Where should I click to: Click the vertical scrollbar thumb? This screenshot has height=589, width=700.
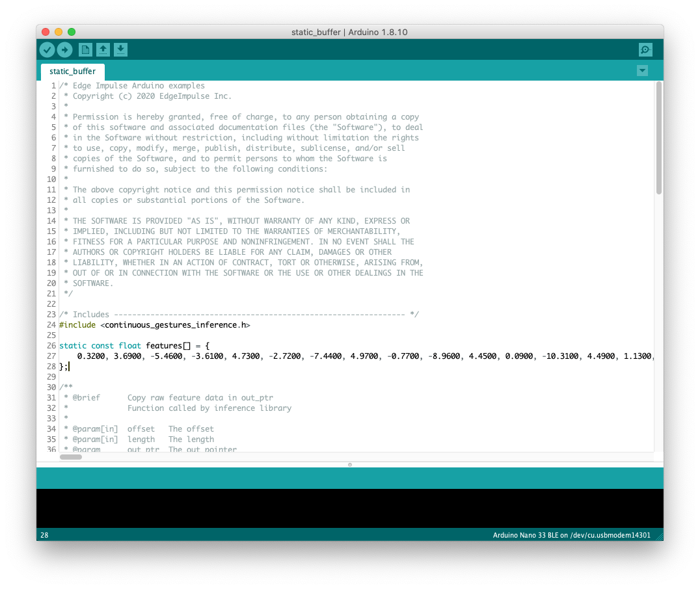click(659, 138)
